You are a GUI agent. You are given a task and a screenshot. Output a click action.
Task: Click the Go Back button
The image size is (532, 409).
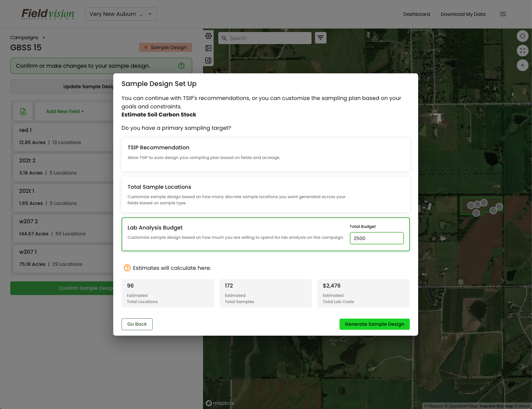(x=137, y=324)
